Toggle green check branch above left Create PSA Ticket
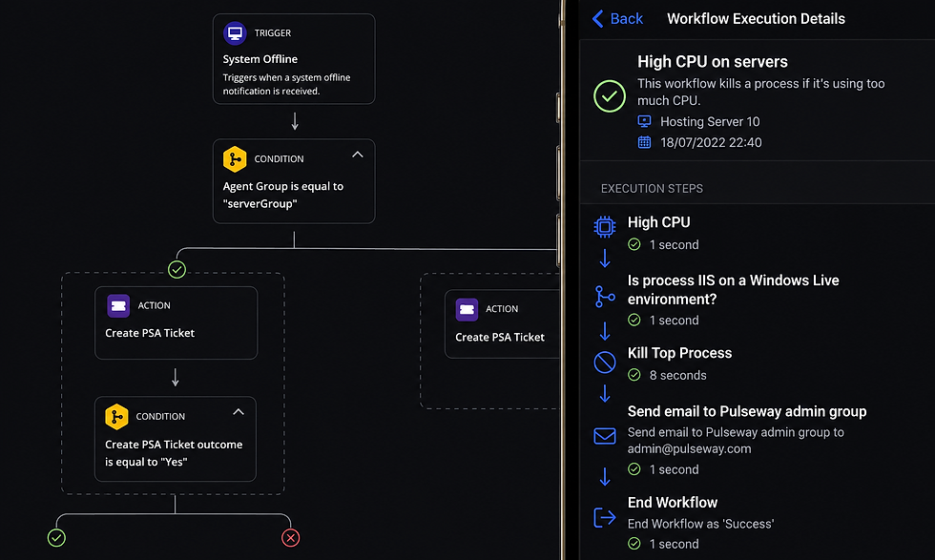Viewport: 935px width, 560px height. click(x=177, y=270)
